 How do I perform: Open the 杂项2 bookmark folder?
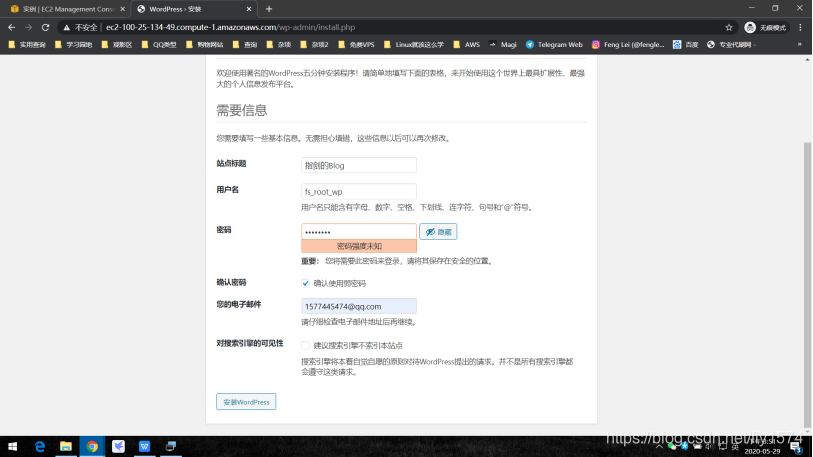point(314,45)
